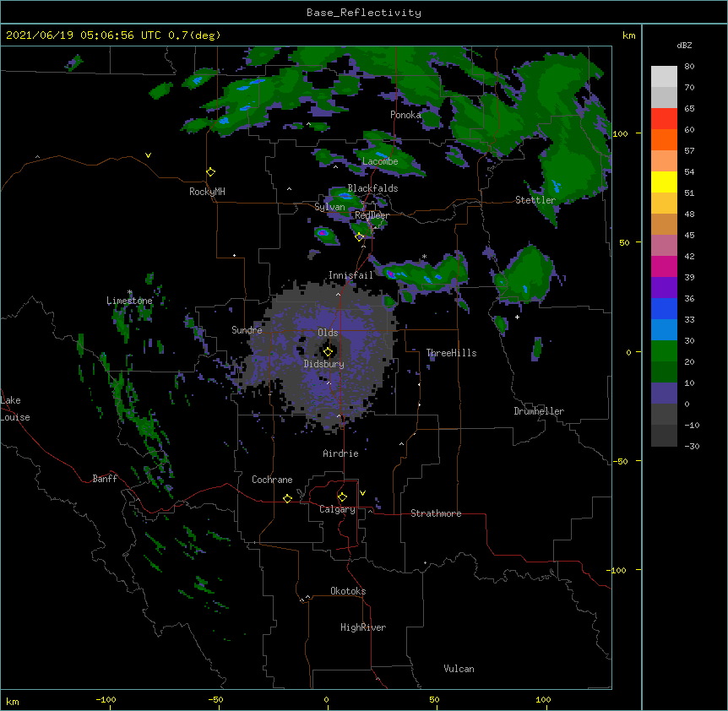The width and height of the screenshot is (728, 711).
Task: Select the Vulcan label
Action: [x=459, y=669]
